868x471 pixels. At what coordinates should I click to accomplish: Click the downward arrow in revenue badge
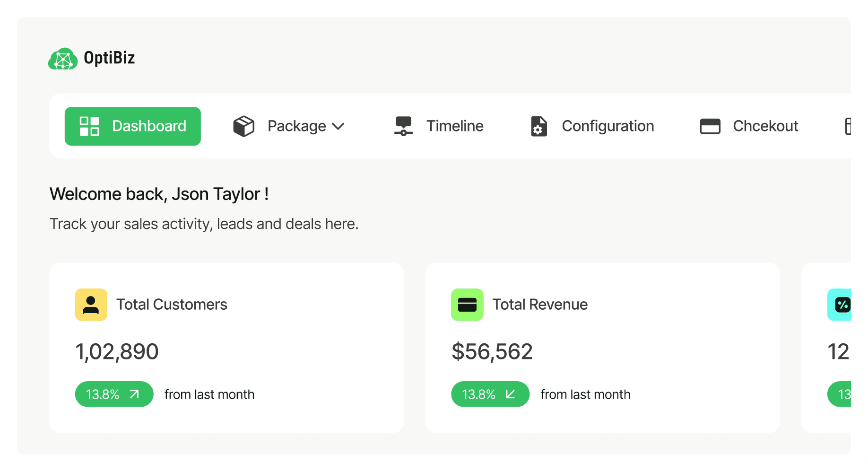coord(511,394)
